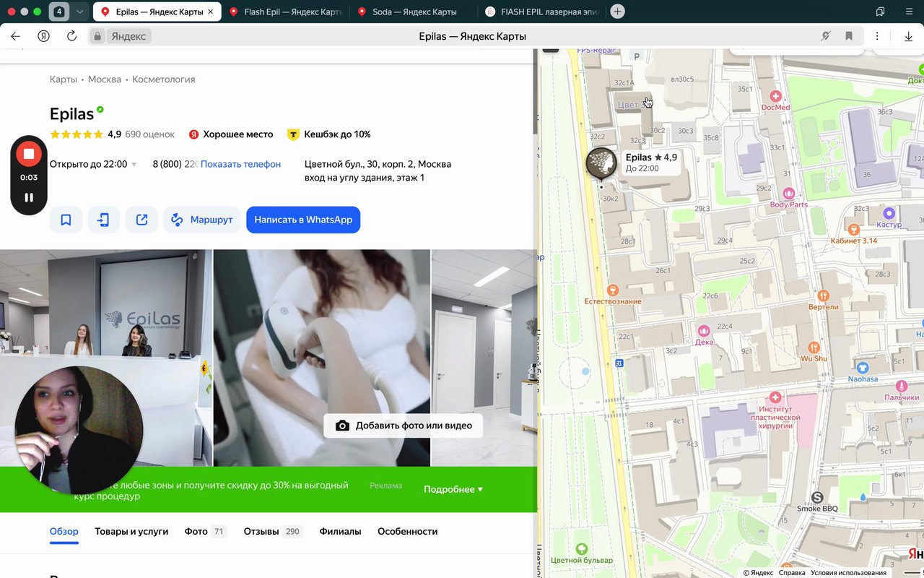924x578 pixels.
Task: Select the Smoke BBQ map marker
Action: click(x=817, y=497)
